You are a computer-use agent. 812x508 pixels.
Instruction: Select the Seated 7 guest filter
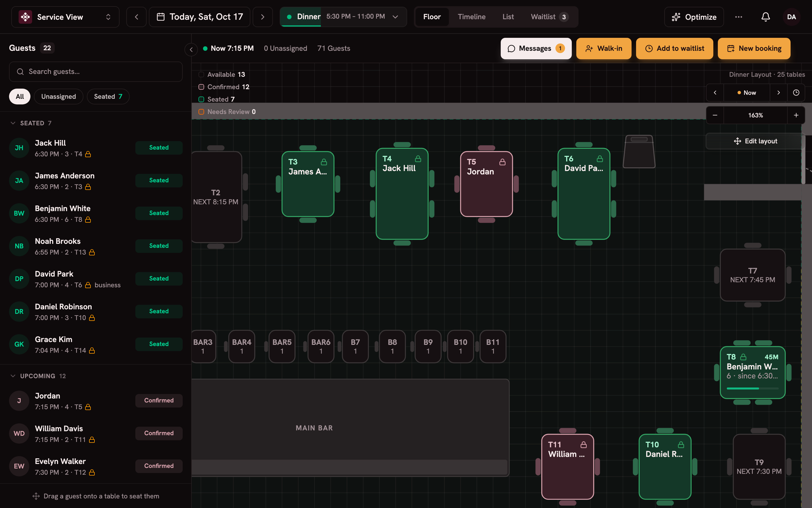[x=108, y=97]
